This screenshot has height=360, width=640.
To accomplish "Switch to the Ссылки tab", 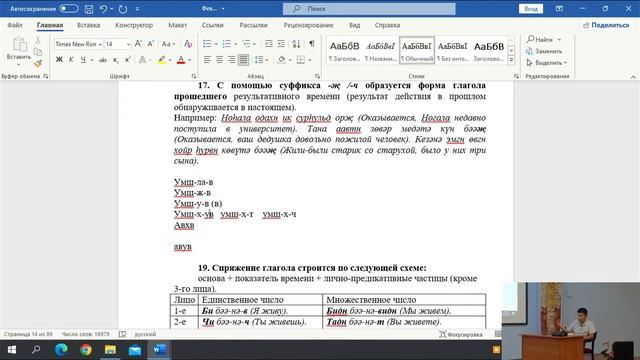I will tap(213, 25).
